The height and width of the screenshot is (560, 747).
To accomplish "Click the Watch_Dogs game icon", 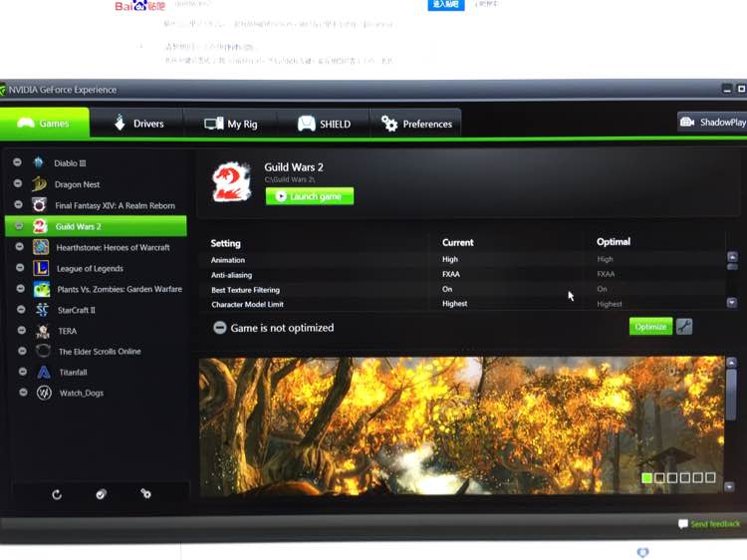I will pos(44,393).
